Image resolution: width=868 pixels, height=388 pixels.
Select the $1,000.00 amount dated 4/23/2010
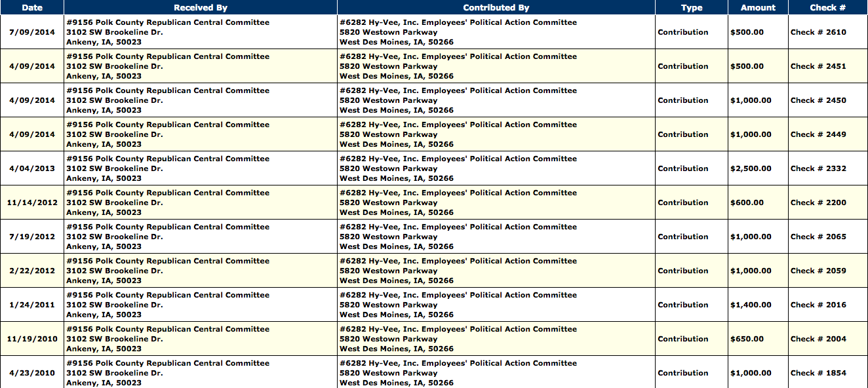751,373
